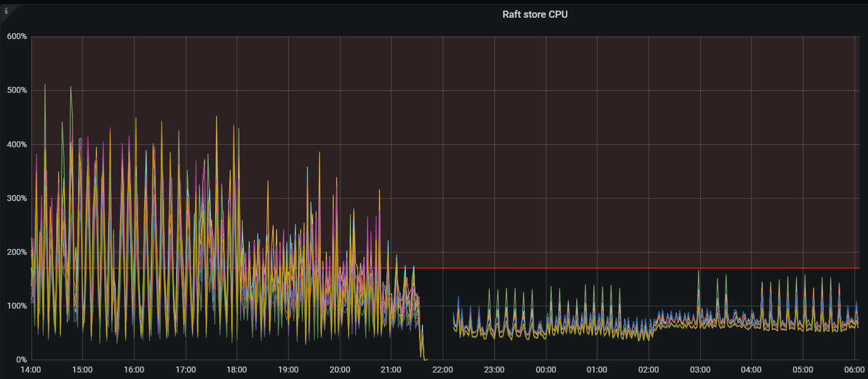Select the 200% y-axis label
Image resolution: width=868 pixels, height=379 pixels.
point(17,252)
